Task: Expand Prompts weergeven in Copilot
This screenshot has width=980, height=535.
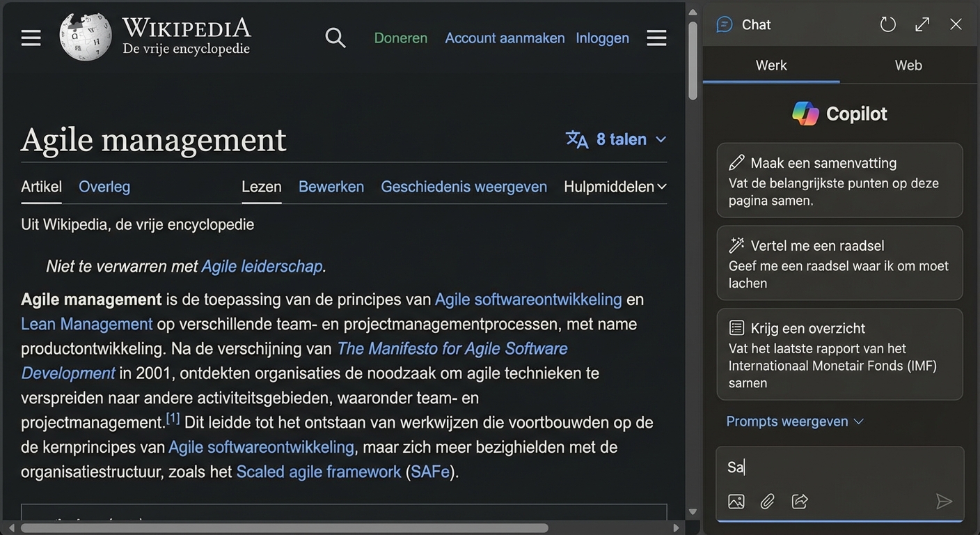Action: (x=794, y=421)
